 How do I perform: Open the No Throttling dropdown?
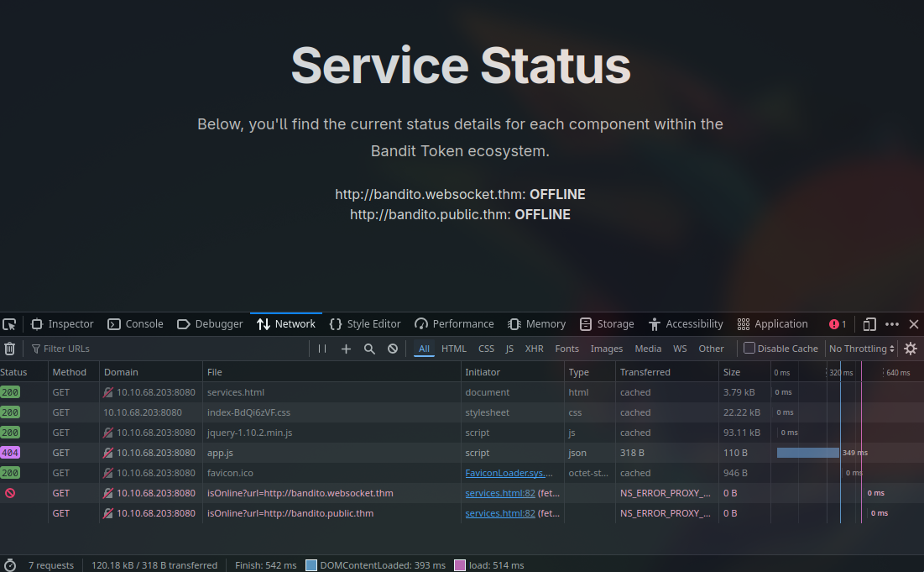tap(862, 349)
